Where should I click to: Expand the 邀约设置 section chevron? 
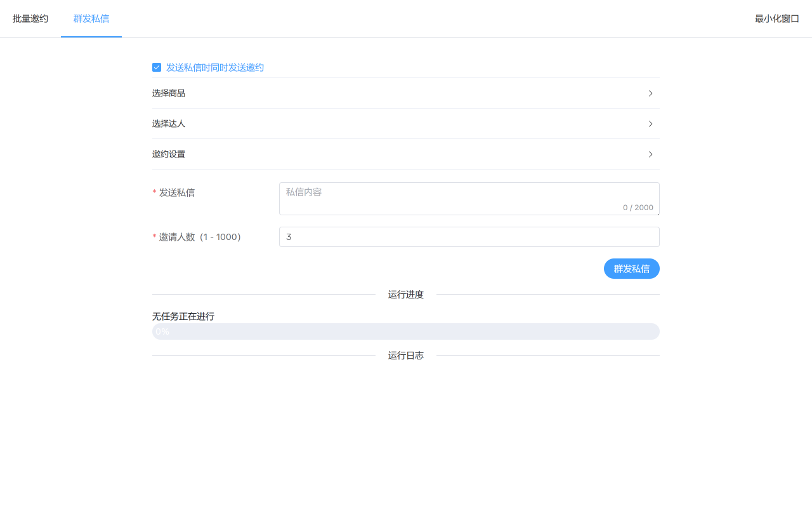click(x=650, y=154)
